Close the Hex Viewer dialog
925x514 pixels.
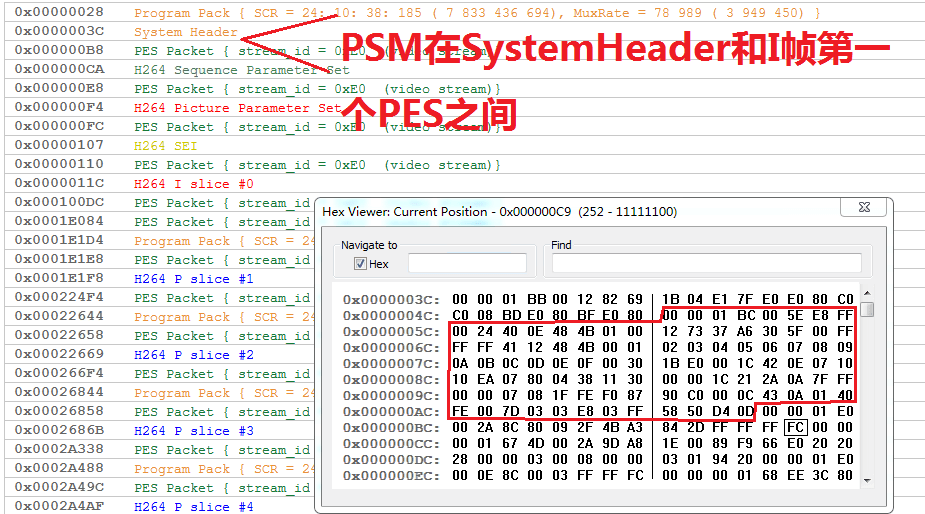point(863,208)
